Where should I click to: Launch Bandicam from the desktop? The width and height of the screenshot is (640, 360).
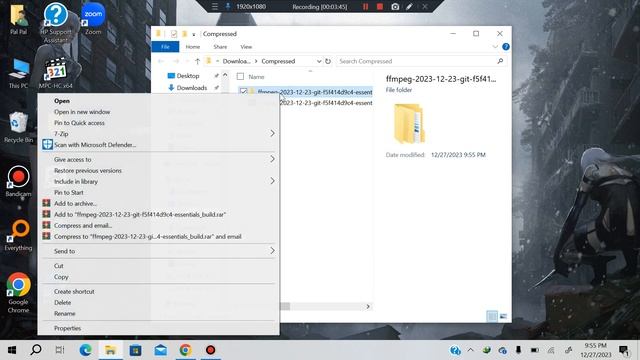(x=18, y=181)
